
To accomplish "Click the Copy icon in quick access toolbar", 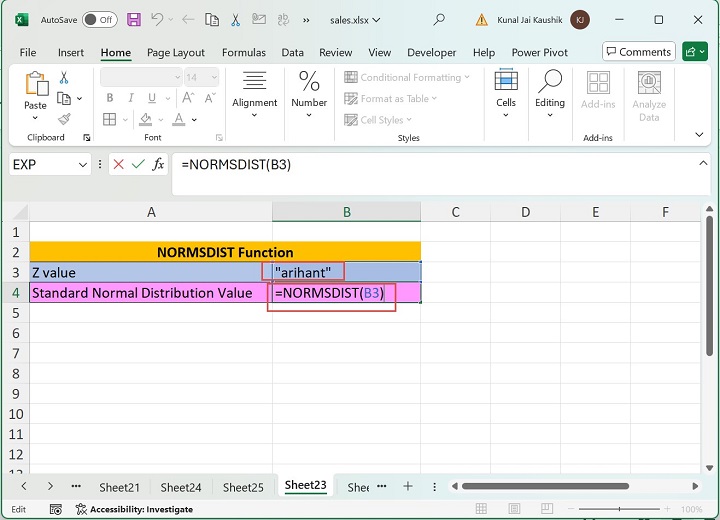I will (x=212, y=20).
